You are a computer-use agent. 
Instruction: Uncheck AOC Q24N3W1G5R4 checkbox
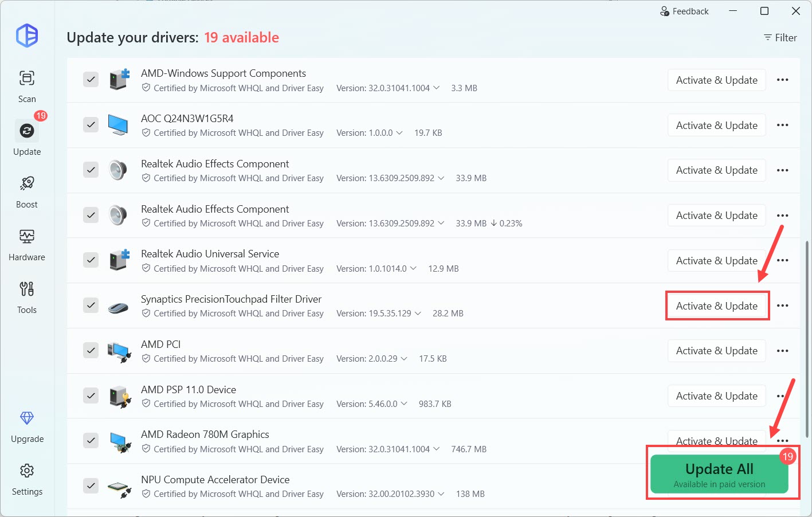click(91, 124)
